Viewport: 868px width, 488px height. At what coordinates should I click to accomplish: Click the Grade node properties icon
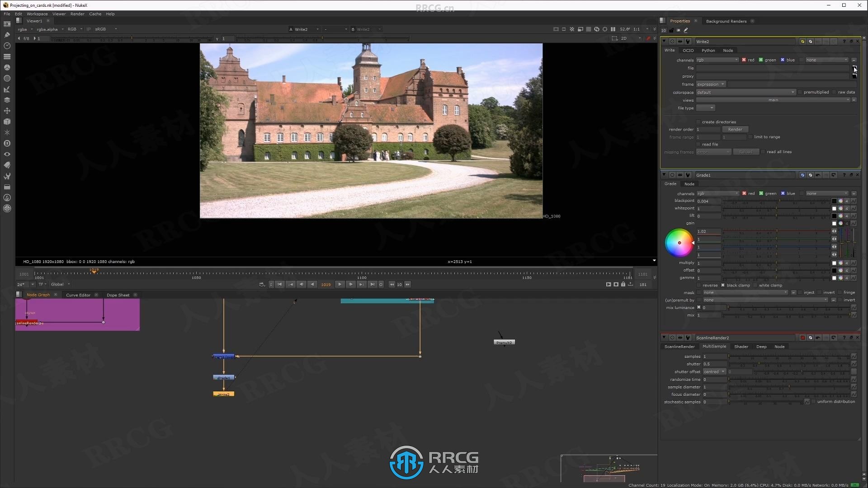(x=688, y=174)
